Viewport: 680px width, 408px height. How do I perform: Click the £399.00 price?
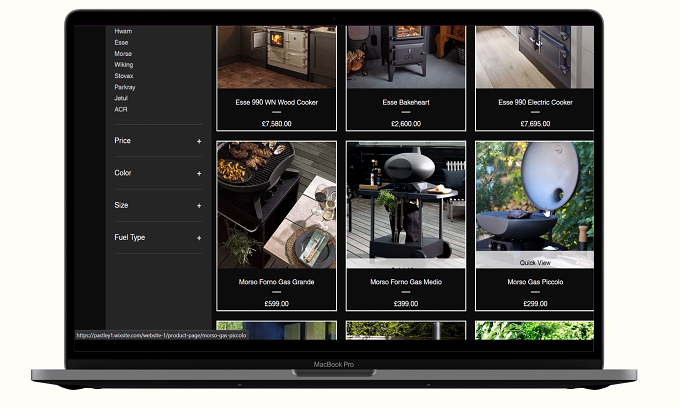coord(406,304)
